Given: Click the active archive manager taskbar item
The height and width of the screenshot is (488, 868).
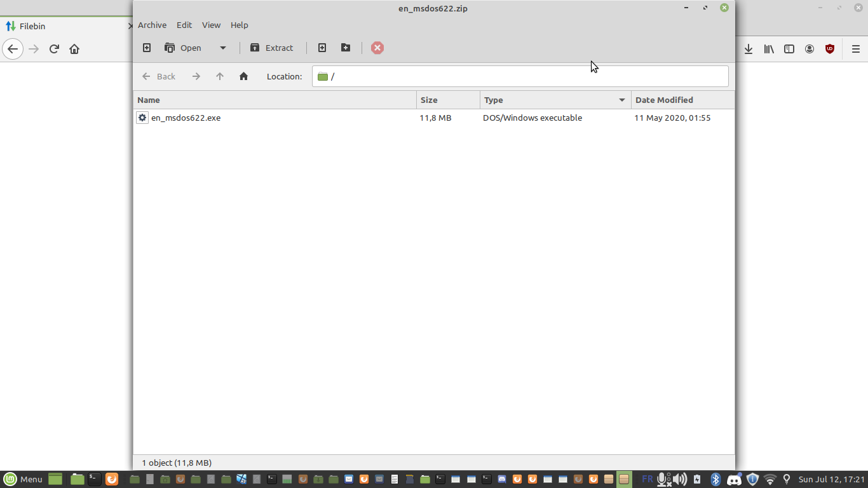Looking at the screenshot, I should (624, 479).
